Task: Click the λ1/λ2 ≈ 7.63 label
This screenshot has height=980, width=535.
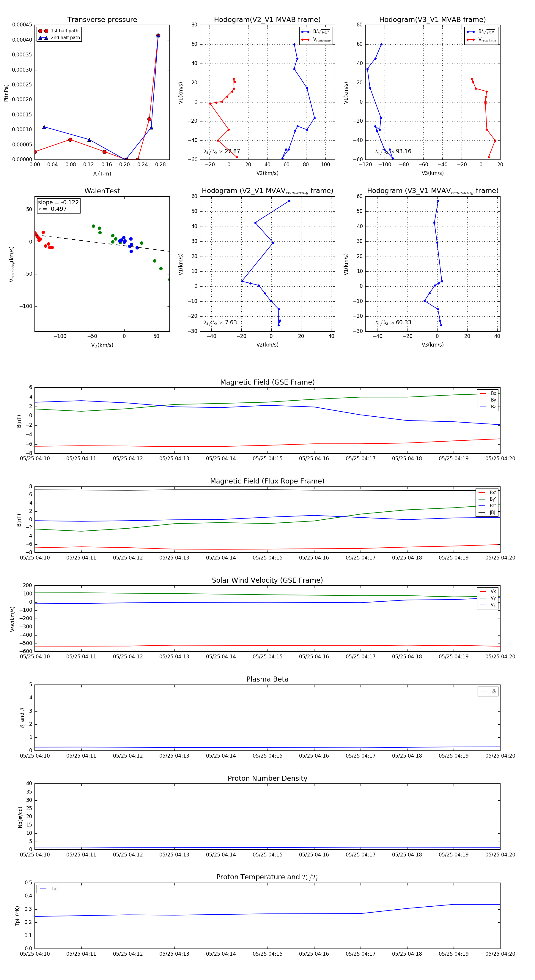Action: [x=220, y=323]
